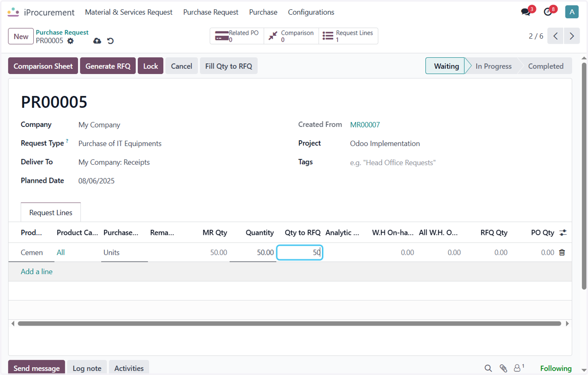
Task: Select the Request Lines tab
Action: pyautogui.click(x=51, y=213)
